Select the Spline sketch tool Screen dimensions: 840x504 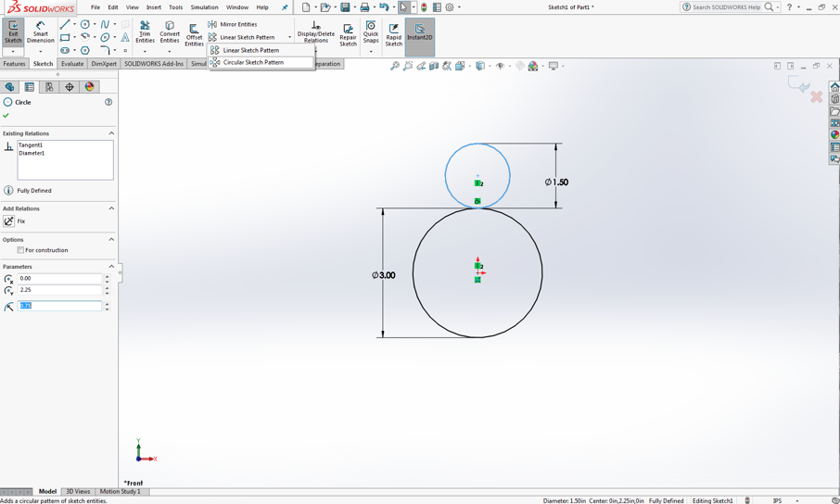[x=105, y=24]
